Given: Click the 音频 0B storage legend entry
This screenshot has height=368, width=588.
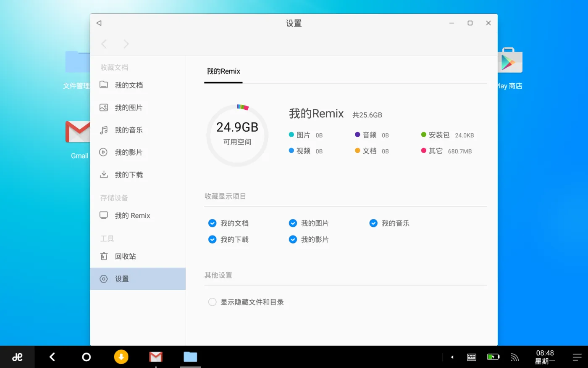Looking at the screenshot, I should pyautogui.click(x=372, y=135).
